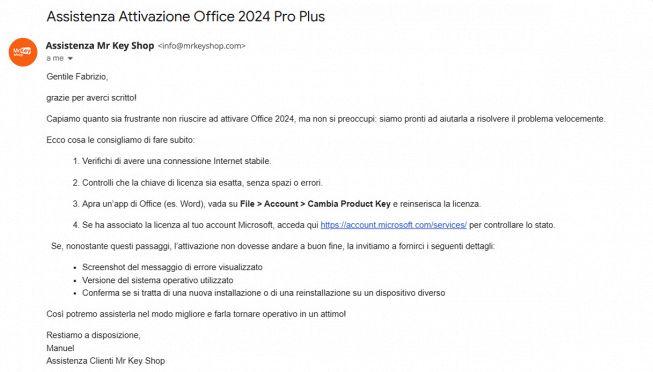
Task: Click step 2 about checking license key
Action: [x=197, y=182]
